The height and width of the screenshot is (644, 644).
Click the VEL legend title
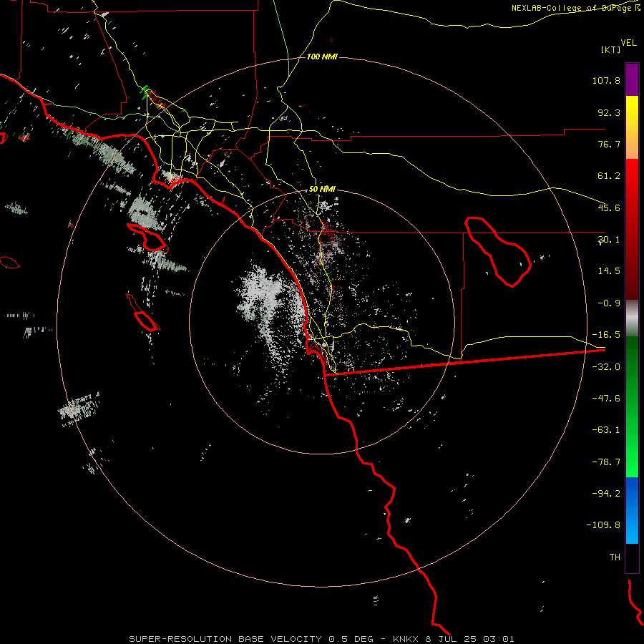tap(628, 43)
